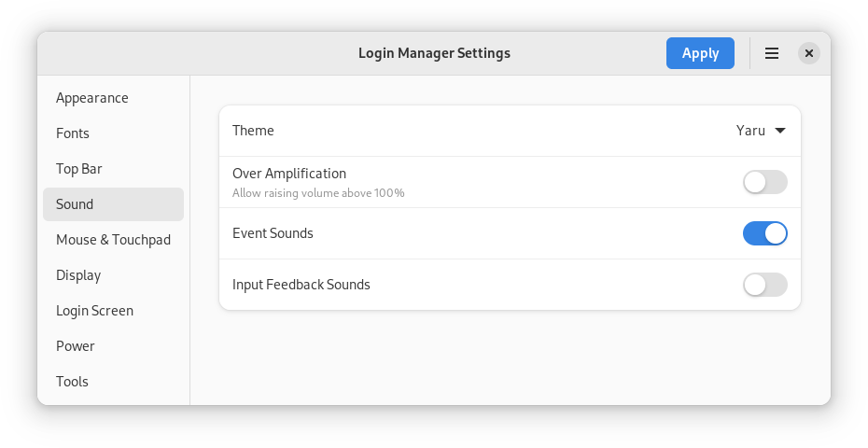Open the Power settings page
This screenshot has width=868, height=448.
[76, 346]
